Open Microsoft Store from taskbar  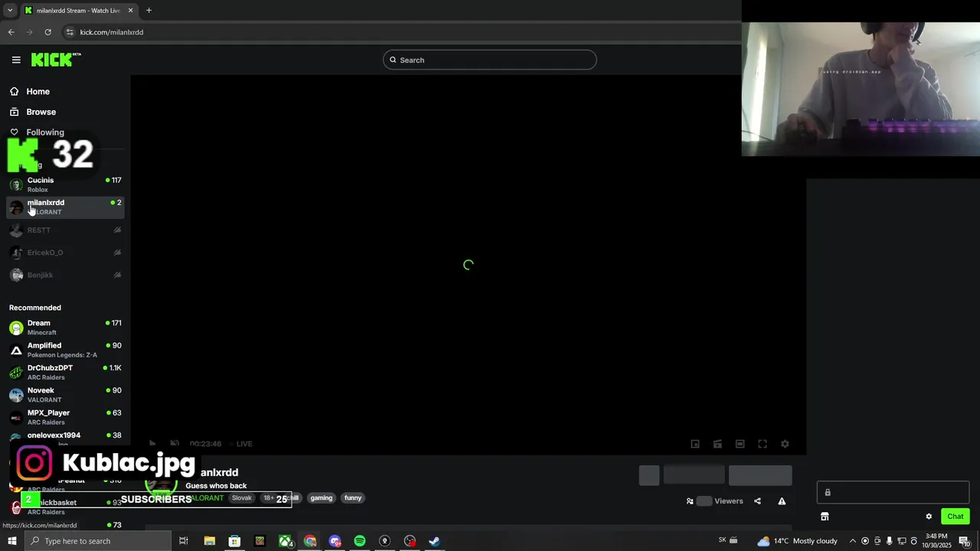[x=234, y=541]
